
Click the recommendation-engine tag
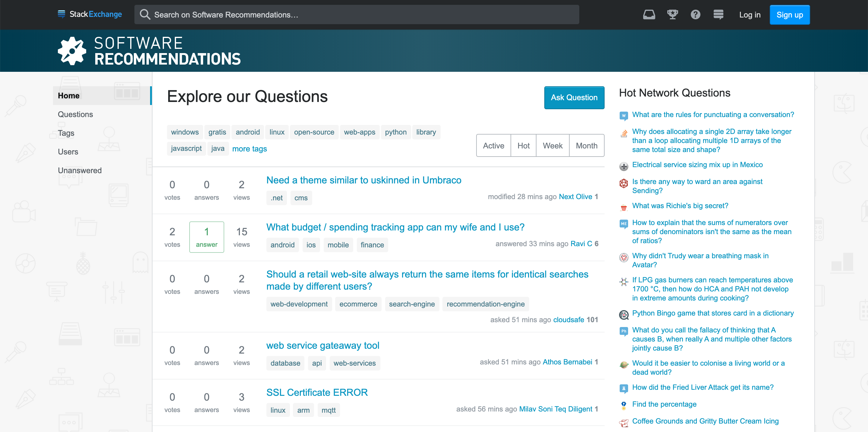[485, 304]
